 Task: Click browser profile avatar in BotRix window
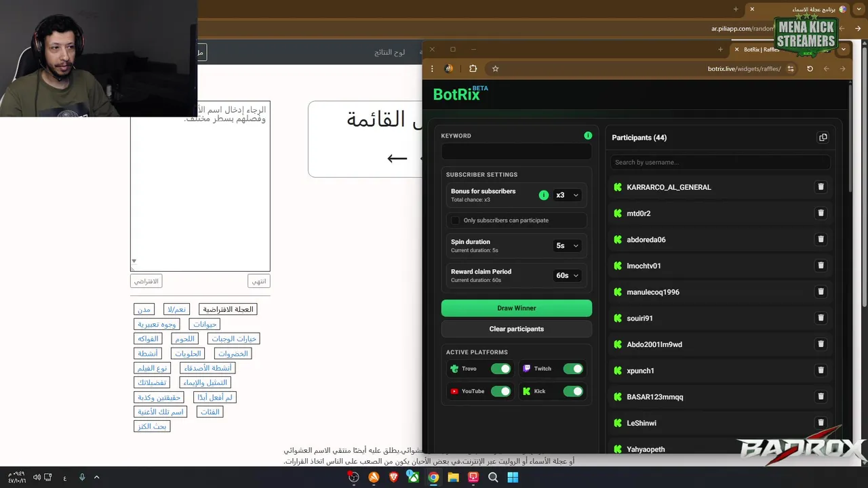[x=449, y=68]
